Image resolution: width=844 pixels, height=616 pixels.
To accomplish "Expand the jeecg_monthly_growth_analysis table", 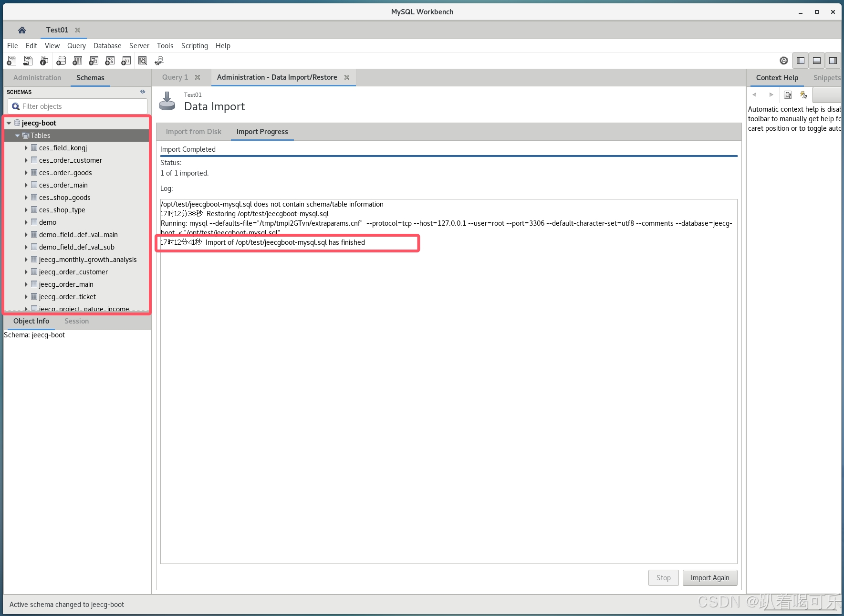I will click(26, 260).
